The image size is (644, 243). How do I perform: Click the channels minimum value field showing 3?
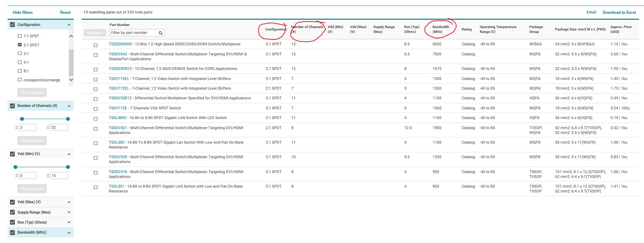point(28,127)
